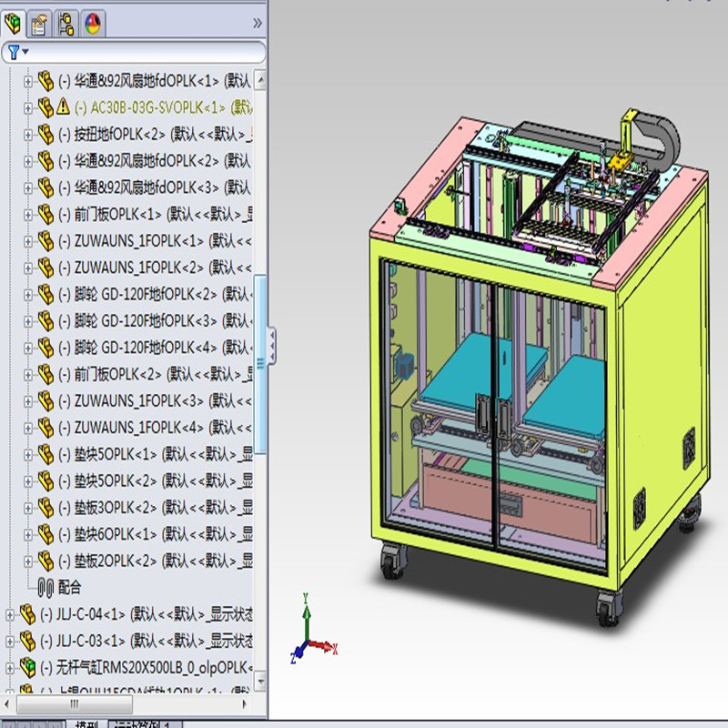Collapse the panel using the splitter handle
Screen dimensions: 728x728
pos(272,344)
